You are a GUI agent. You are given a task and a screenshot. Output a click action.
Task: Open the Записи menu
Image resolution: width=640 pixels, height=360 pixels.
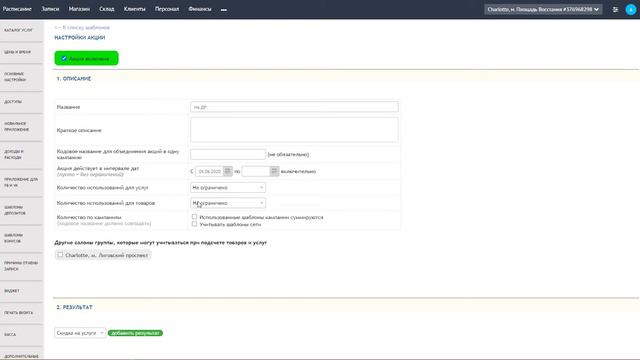coord(50,9)
